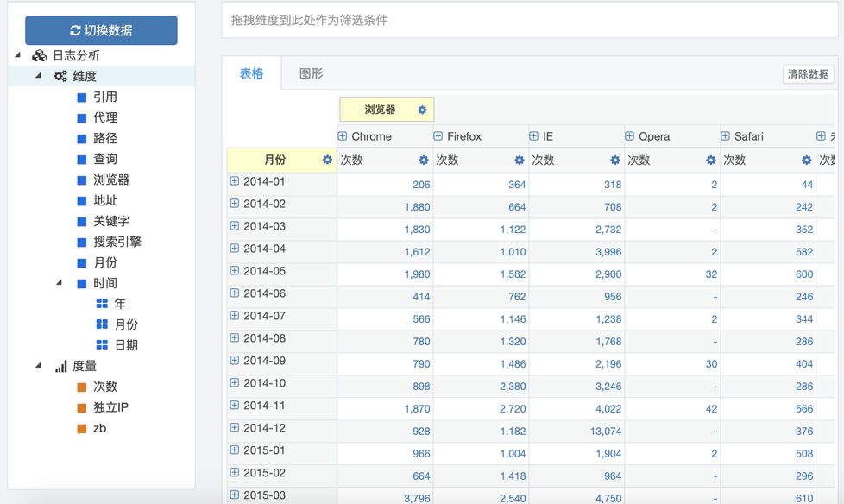Switch to the 图形 tab

(311, 74)
